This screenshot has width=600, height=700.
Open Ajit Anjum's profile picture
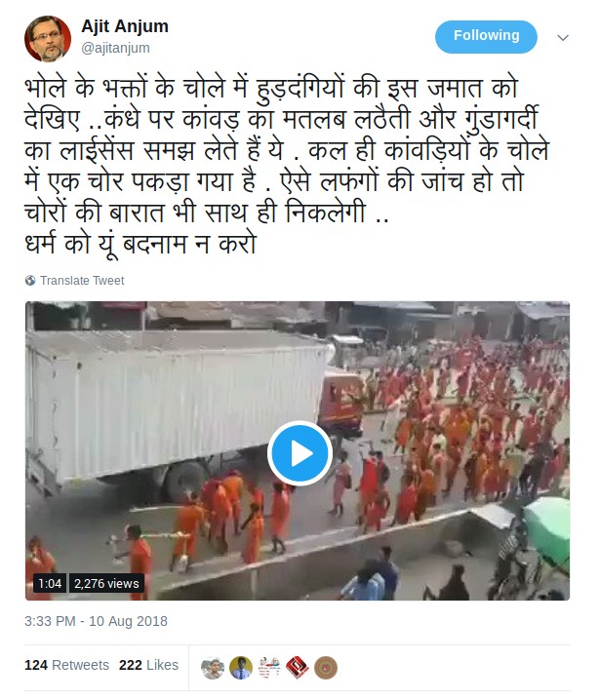tap(48, 38)
